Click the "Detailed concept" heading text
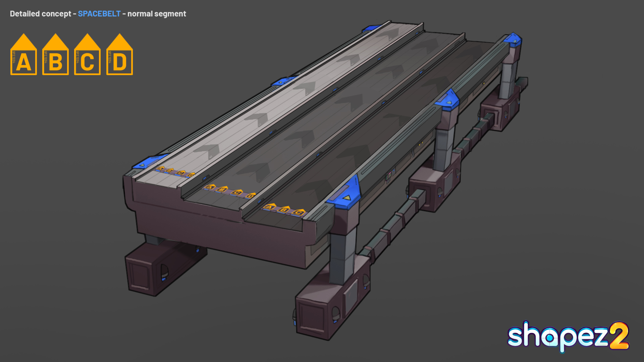 coord(41,14)
